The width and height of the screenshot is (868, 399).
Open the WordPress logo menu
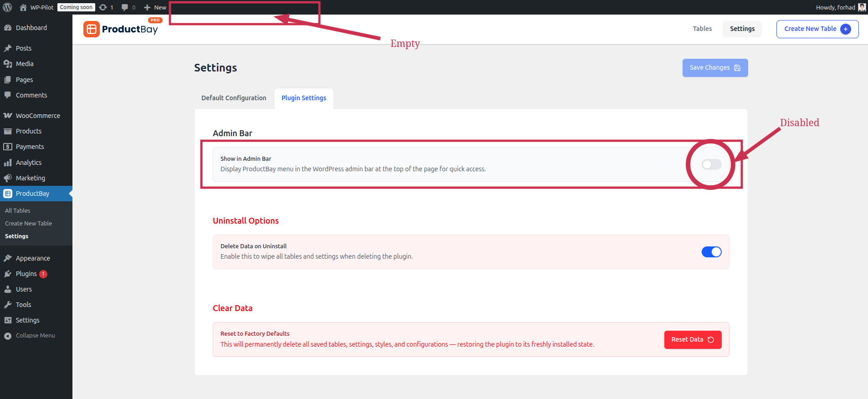click(x=7, y=7)
